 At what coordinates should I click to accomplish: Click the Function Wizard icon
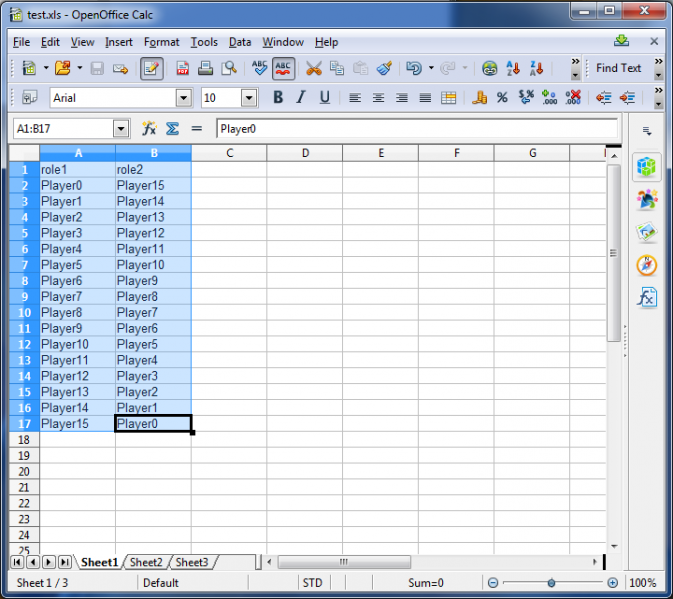coord(149,129)
